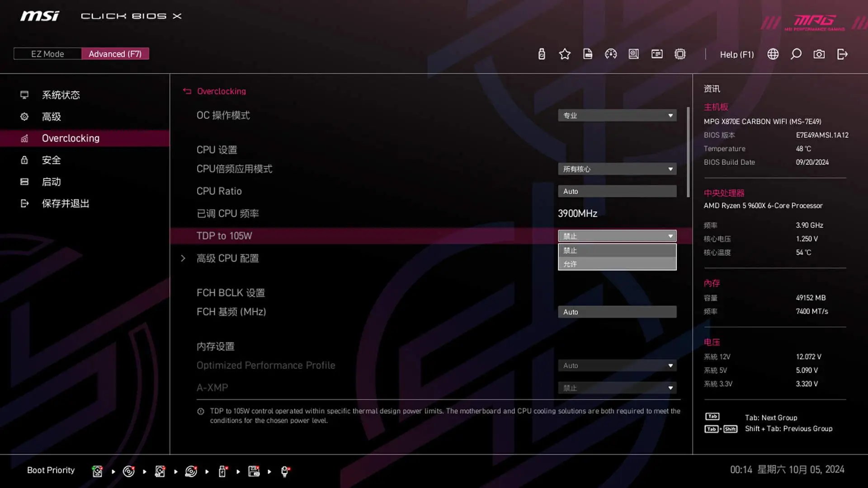868x488 pixels.
Task: Open Favorites star icon
Action: pos(565,54)
